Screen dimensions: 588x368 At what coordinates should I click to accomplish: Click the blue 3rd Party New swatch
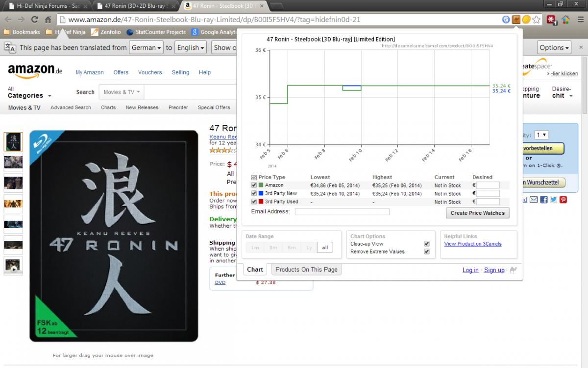point(261,193)
